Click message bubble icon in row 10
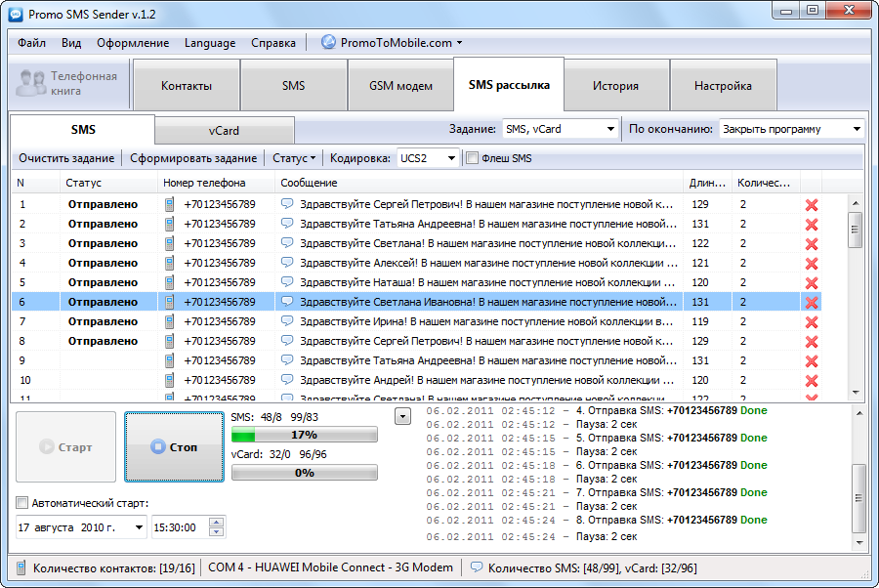 click(287, 380)
